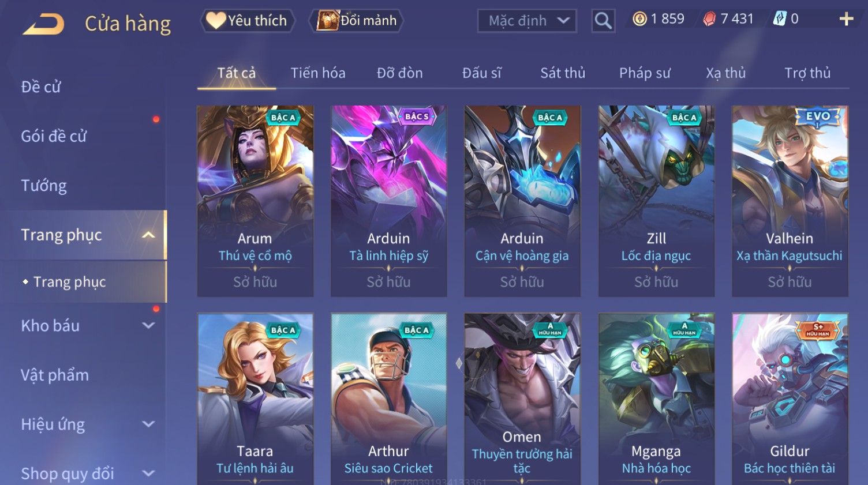Select Valhein Xạ thần Kagutsuchi skin card

click(790, 201)
